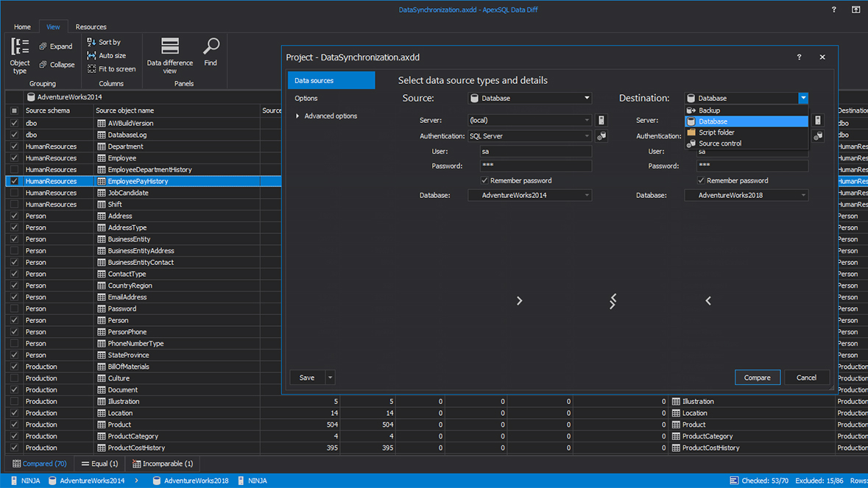Toggle destination Remember password checkbox
868x488 pixels.
pos(701,180)
